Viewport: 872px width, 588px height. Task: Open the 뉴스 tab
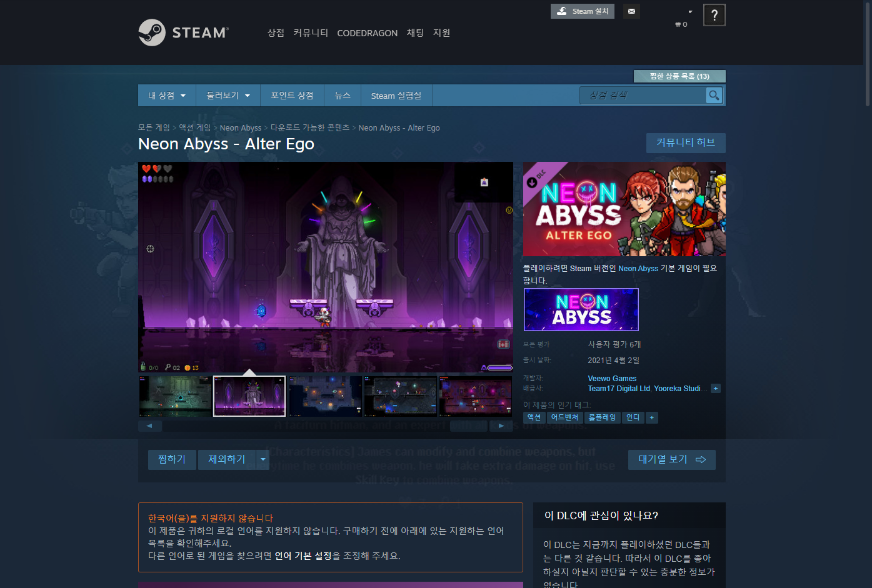343,96
